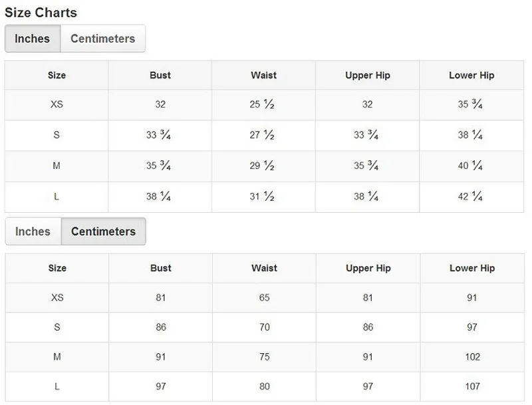Click the inactive Inches tab
Image resolution: width=532 pixels, height=405 pixels.
[x=33, y=231]
